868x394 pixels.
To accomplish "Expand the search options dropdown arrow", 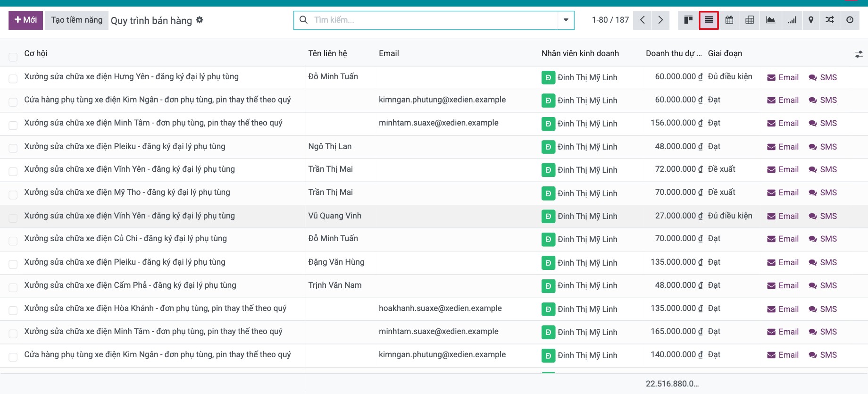I will click(x=566, y=20).
